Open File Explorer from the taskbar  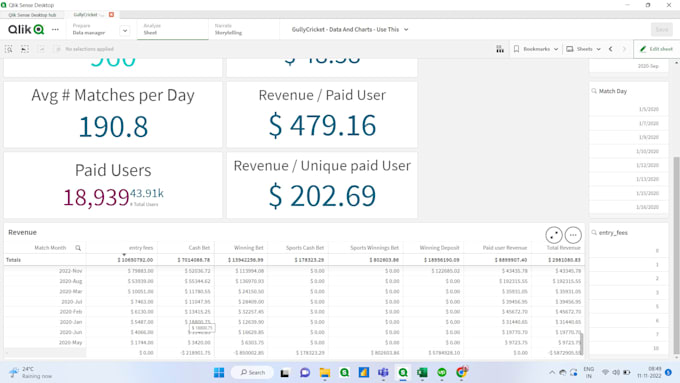coord(325,372)
